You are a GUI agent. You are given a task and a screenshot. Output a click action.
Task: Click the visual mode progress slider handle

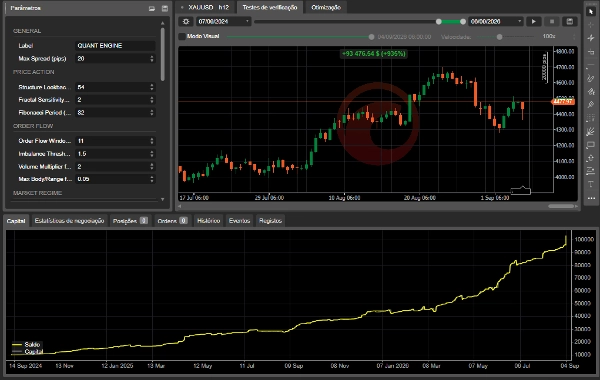[x=371, y=37]
